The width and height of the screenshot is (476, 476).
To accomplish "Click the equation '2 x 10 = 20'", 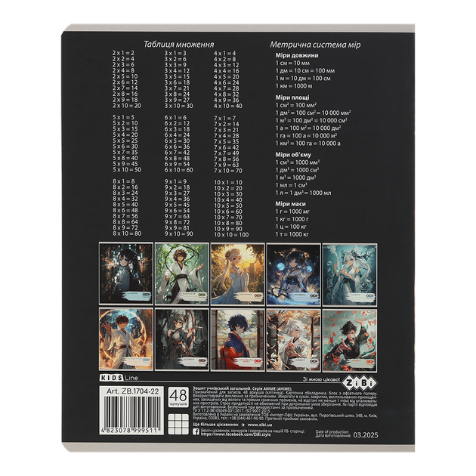I will [x=127, y=106].
